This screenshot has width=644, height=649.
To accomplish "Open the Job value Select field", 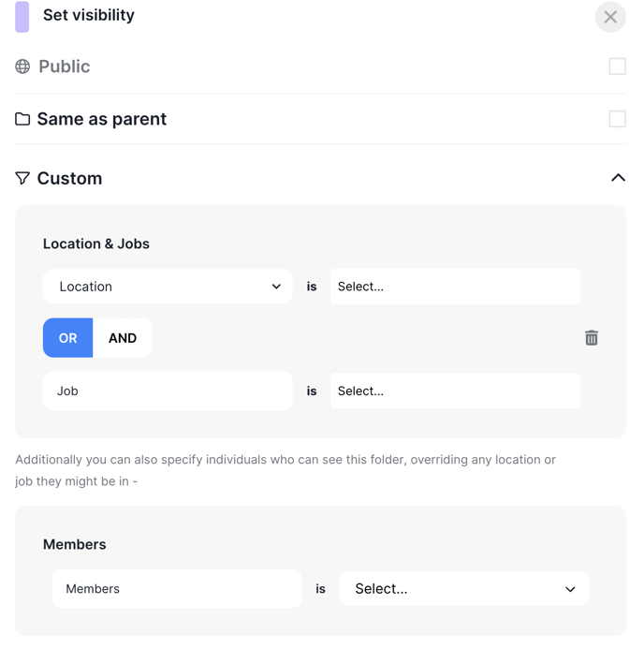I will click(x=456, y=391).
